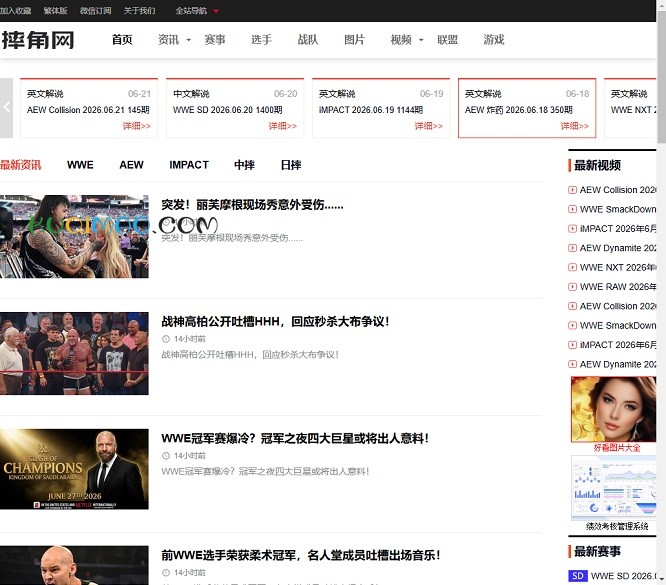
Task: Open the 战队 nav item
Action: pos(308,40)
